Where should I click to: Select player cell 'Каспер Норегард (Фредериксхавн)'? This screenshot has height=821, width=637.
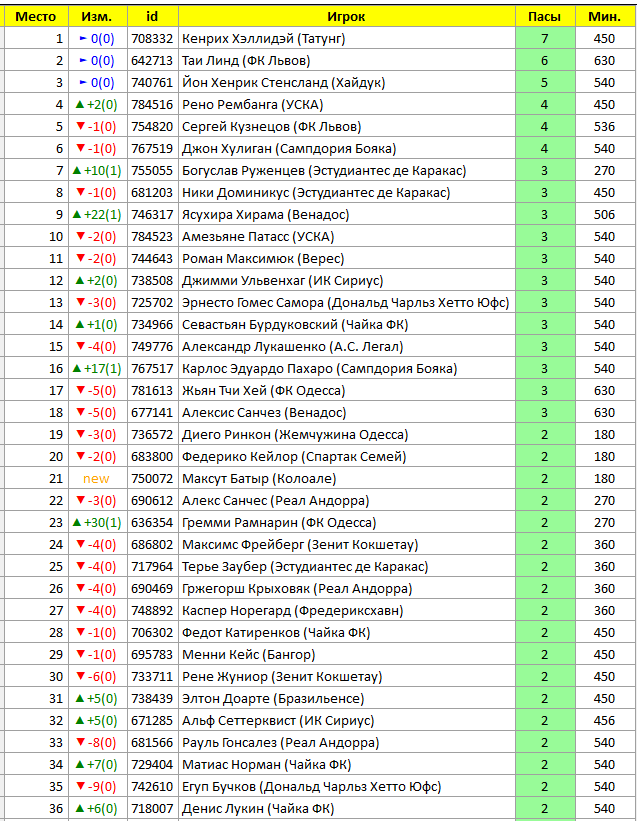click(347, 611)
